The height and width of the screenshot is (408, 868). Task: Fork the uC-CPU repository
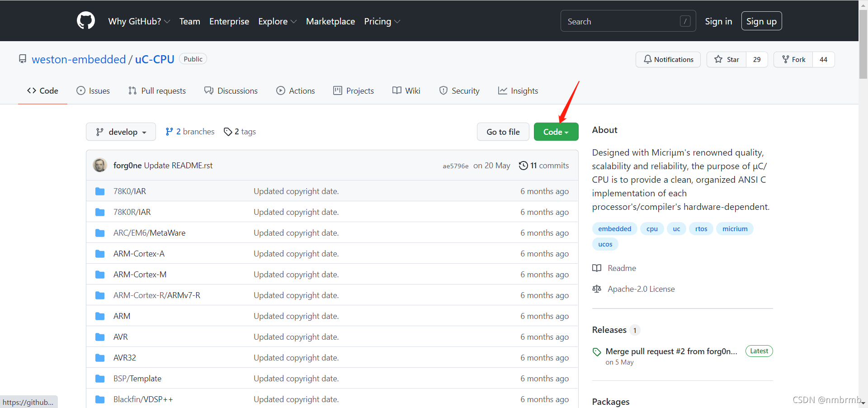(793, 59)
